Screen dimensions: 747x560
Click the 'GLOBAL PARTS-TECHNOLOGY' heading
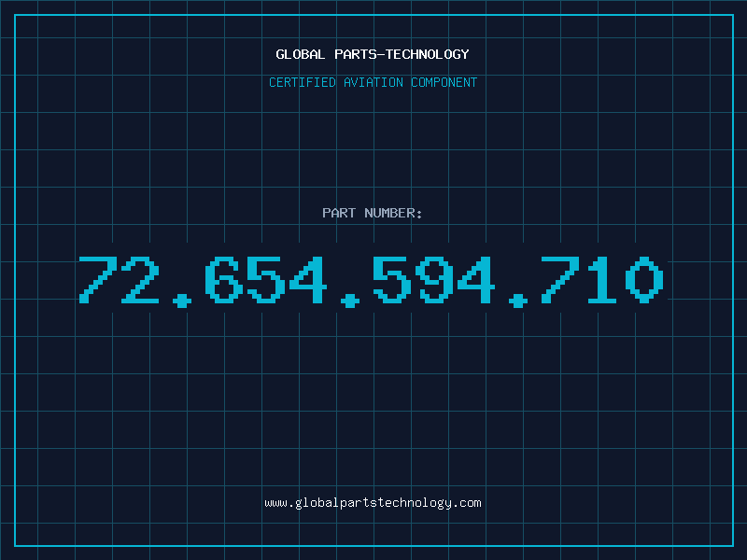[373, 54]
